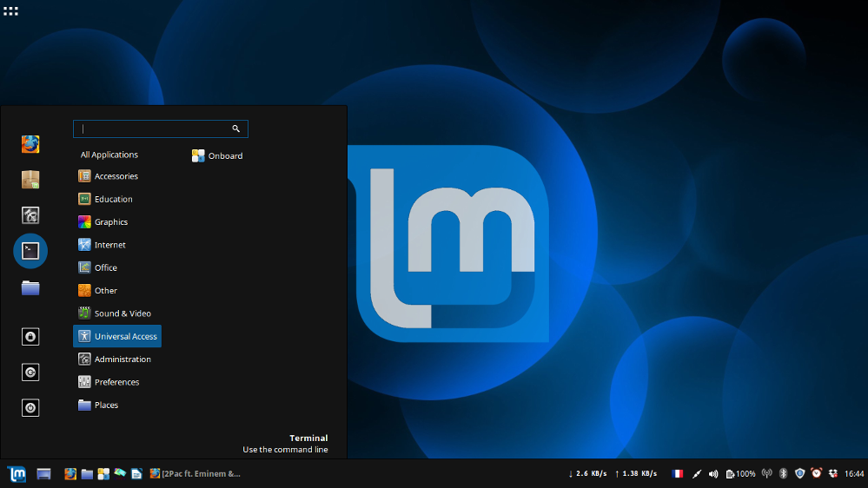
Task: Click the Linux Mint menu button on panel
Action: tap(17, 473)
